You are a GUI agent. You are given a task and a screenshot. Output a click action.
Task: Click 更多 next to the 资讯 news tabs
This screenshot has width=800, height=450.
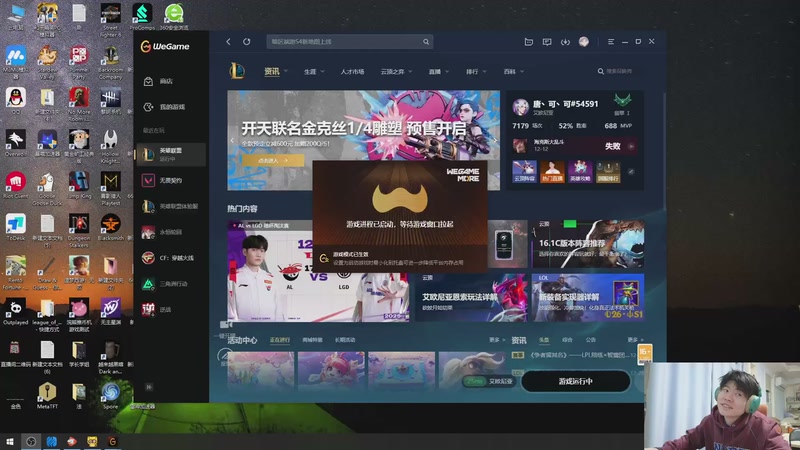click(635, 340)
